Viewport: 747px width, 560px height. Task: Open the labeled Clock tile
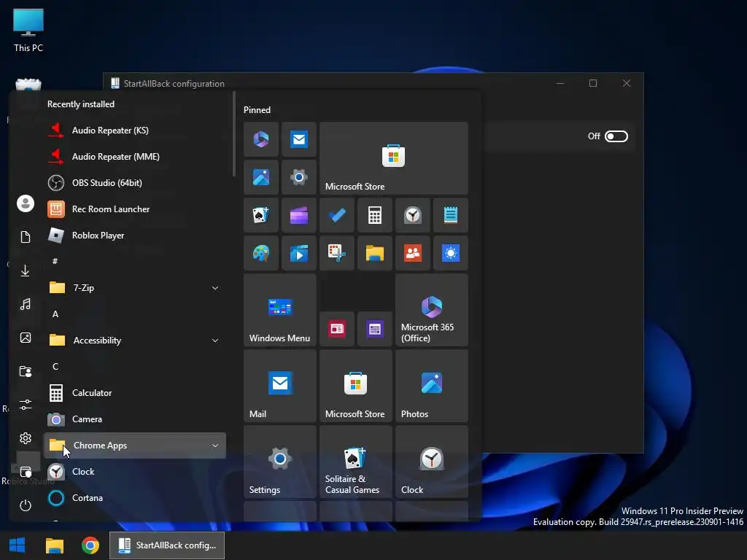(432, 462)
